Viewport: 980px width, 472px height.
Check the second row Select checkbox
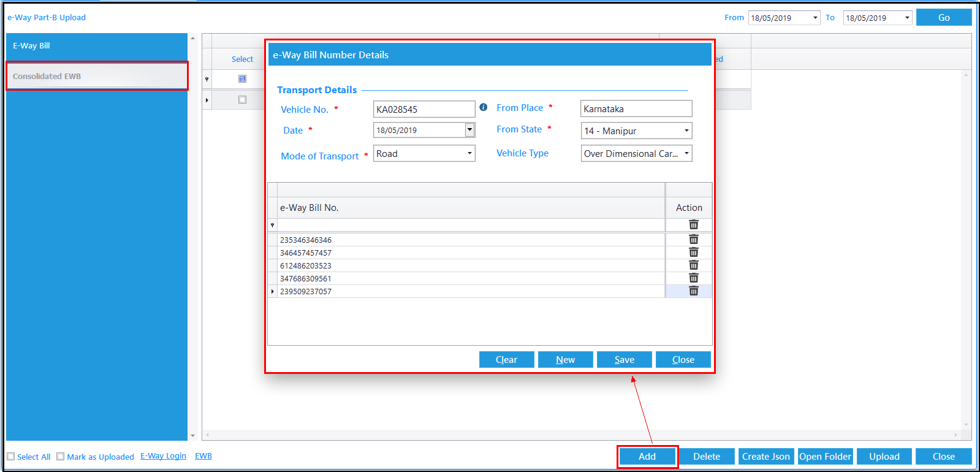point(242,100)
